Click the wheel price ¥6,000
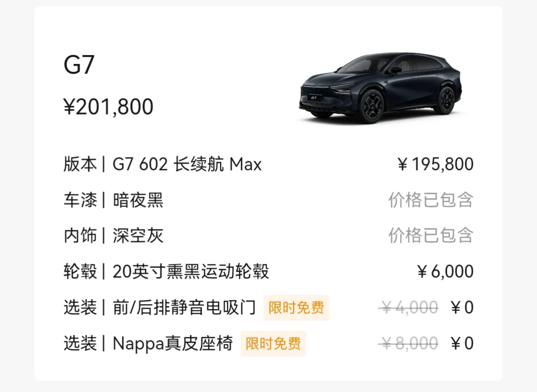 [445, 271]
